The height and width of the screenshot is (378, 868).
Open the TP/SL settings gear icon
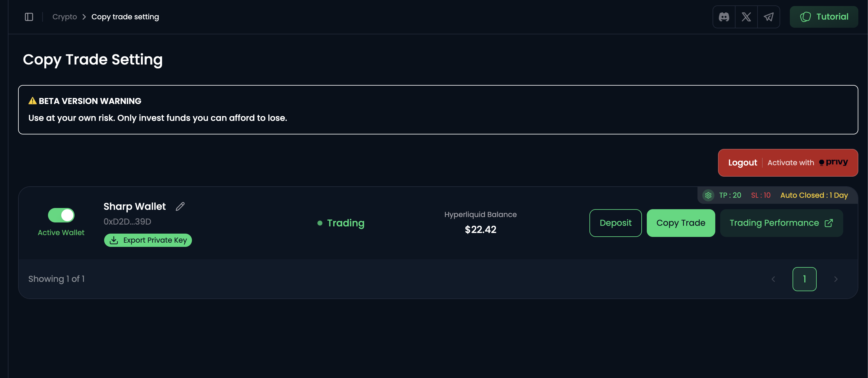pyautogui.click(x=708, y=195)
